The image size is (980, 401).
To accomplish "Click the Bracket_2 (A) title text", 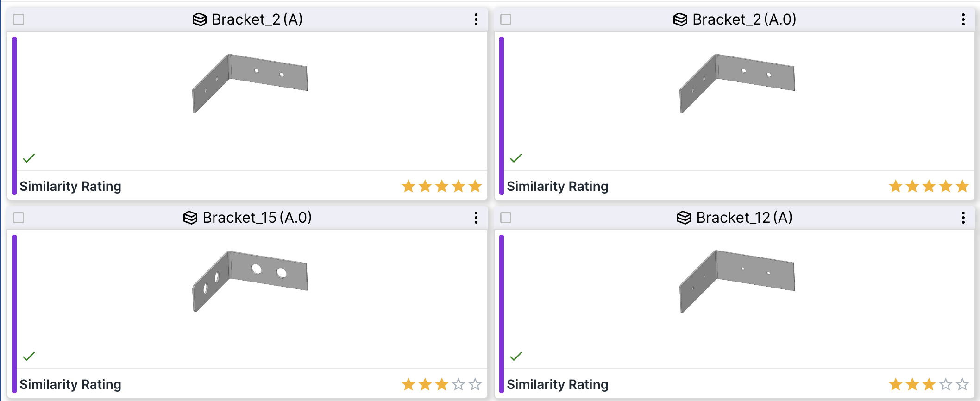I will coord(257,19).
